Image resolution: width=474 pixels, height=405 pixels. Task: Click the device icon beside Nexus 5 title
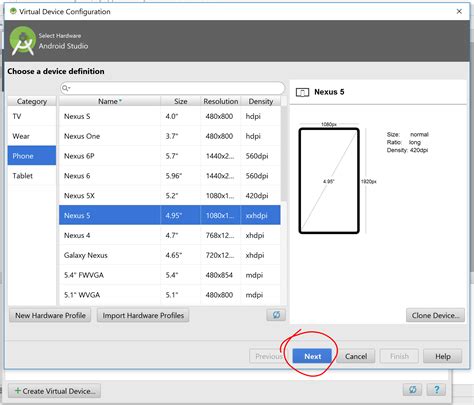[x=302, y=92]
